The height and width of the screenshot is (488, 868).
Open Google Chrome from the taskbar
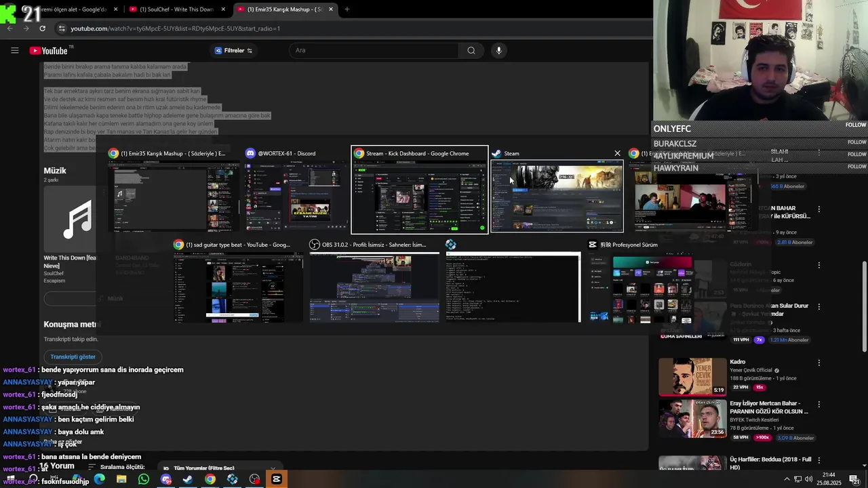click(210, 479)
